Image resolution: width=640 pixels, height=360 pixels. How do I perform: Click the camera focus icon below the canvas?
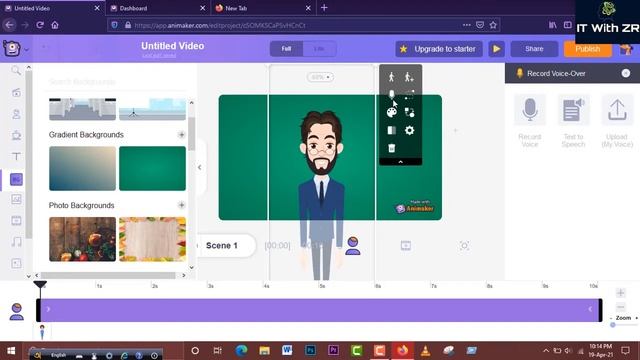(x=464, y=245)
